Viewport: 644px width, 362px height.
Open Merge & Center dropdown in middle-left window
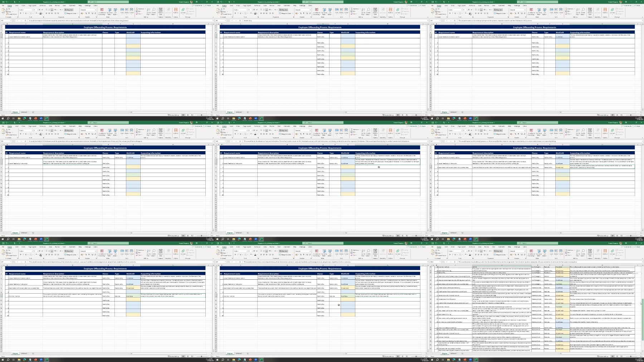pyautogui.click(x=78, y=134)
